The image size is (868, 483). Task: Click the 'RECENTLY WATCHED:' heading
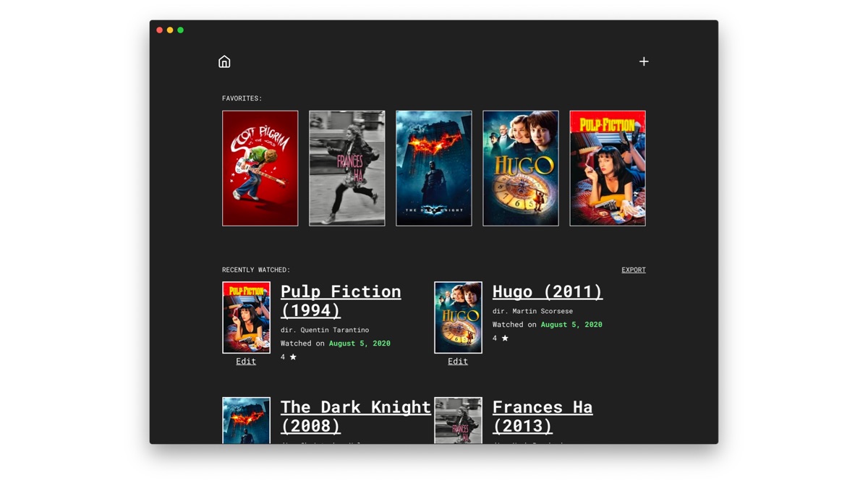(256, 270)
